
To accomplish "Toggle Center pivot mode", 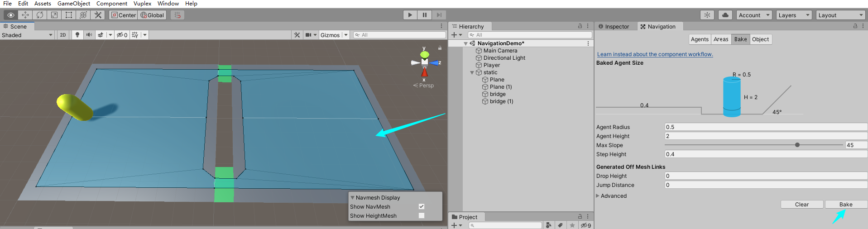I will [124, 15].
